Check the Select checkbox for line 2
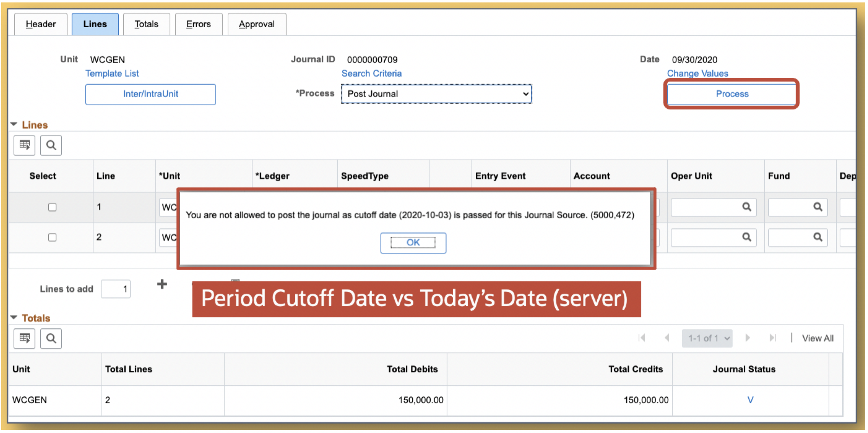The image size is (868, 433). [52, 237]
